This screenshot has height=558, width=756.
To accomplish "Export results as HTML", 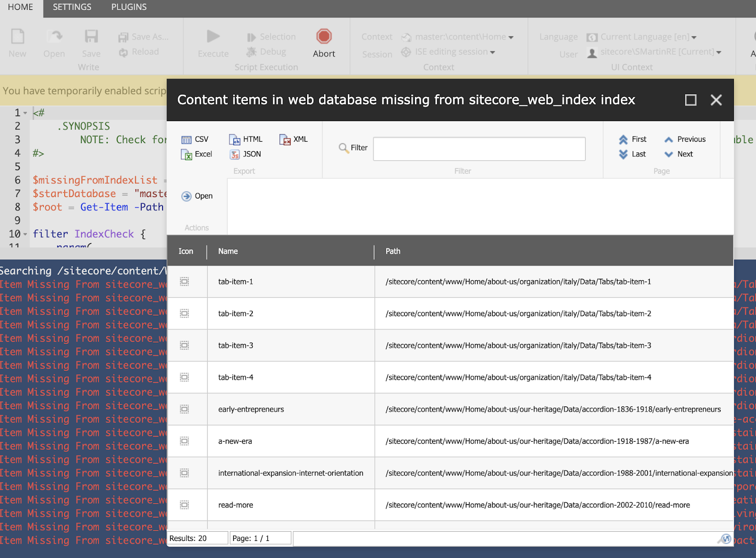I will tap(246, 139).
